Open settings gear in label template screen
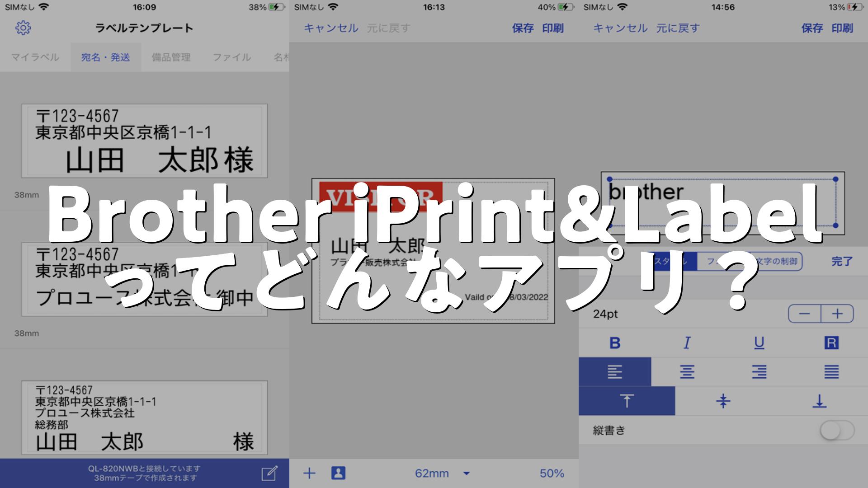The height and width of the screenshot is (488, 868). click(23, 28)
